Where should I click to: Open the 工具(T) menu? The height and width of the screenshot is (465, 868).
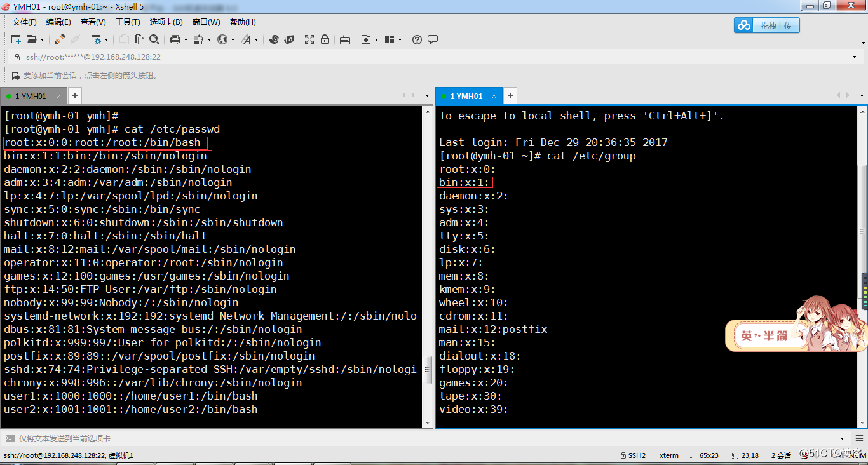click(128, 22)
